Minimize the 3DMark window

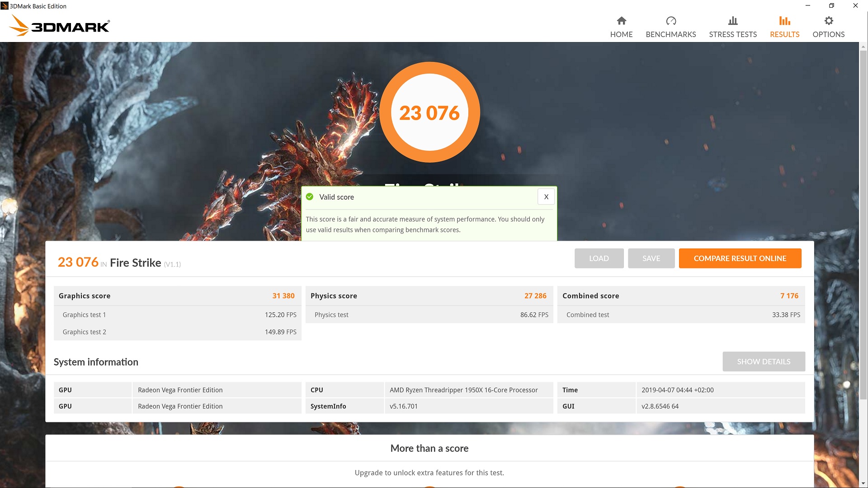coord(807,5)
